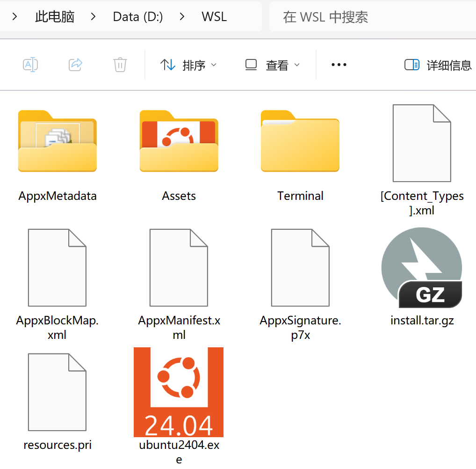Screen dimensions: 476x469
Task: Navigate to Data (D:) in breadcrumb
Action: click(x=138, y=17)
